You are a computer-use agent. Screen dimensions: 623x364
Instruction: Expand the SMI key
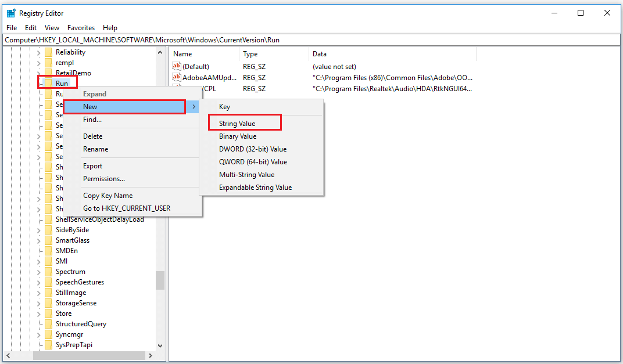point(38,261)
